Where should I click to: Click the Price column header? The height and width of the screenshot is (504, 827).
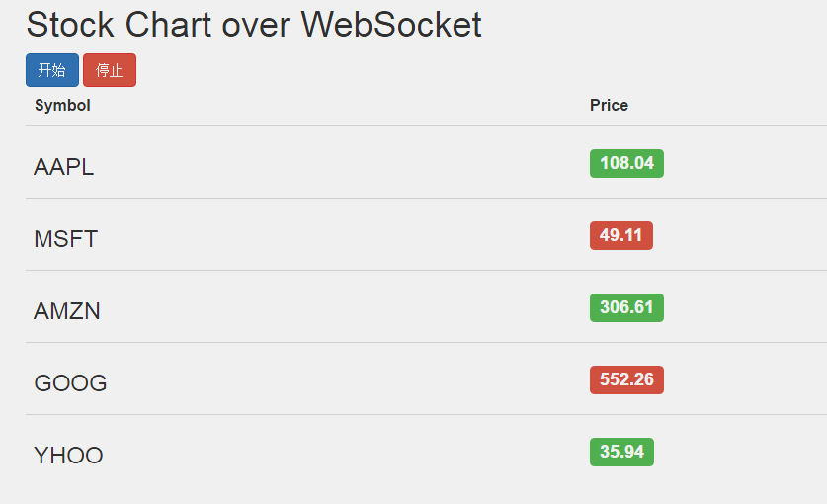click(x=609, y=105)
